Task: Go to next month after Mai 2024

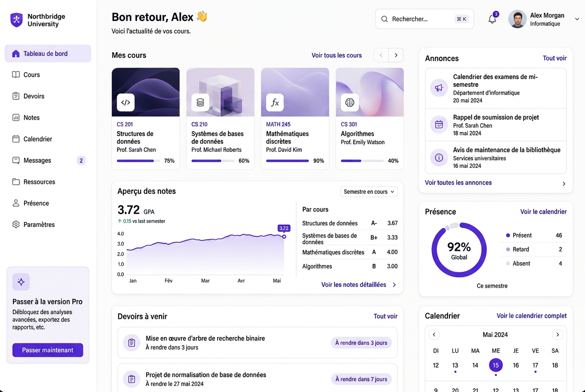Action: point(558,335)
